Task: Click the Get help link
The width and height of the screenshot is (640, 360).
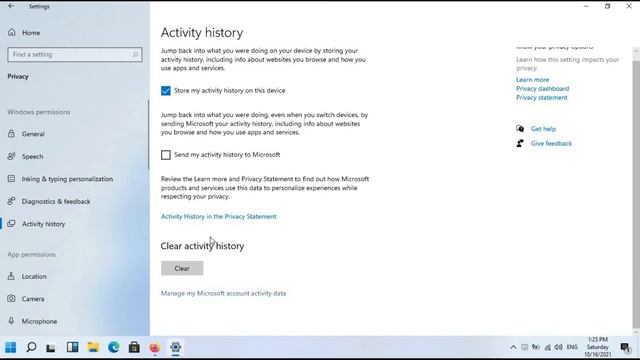Action: pyautogui.click(x=543, y=129)
